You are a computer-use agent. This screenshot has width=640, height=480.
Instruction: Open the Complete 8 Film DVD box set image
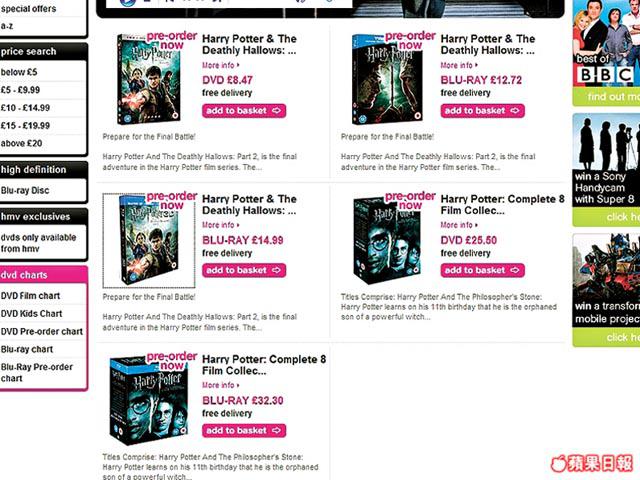coord(387,241)
